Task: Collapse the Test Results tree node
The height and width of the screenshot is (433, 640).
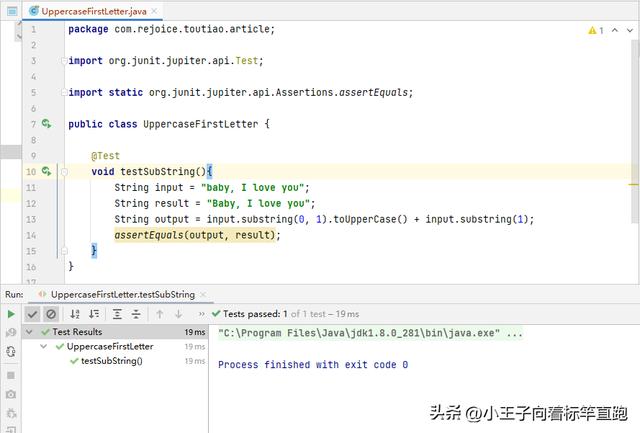Action: click(29, 332)
